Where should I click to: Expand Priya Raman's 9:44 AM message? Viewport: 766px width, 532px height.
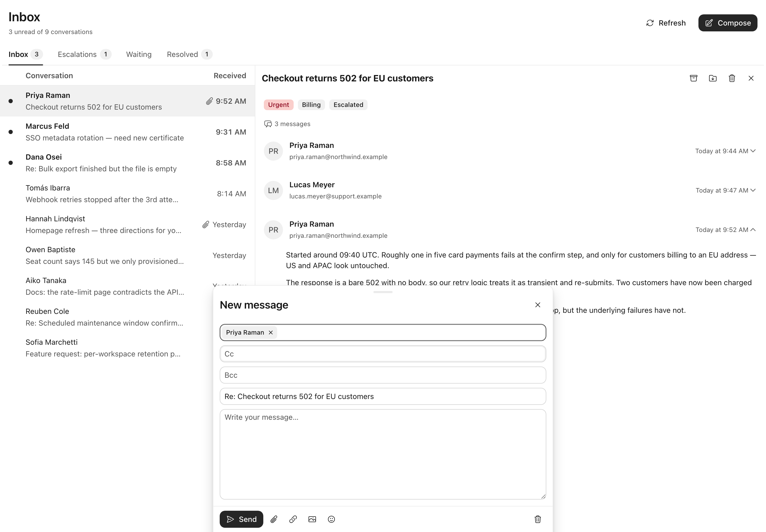[x=753, y=151]
